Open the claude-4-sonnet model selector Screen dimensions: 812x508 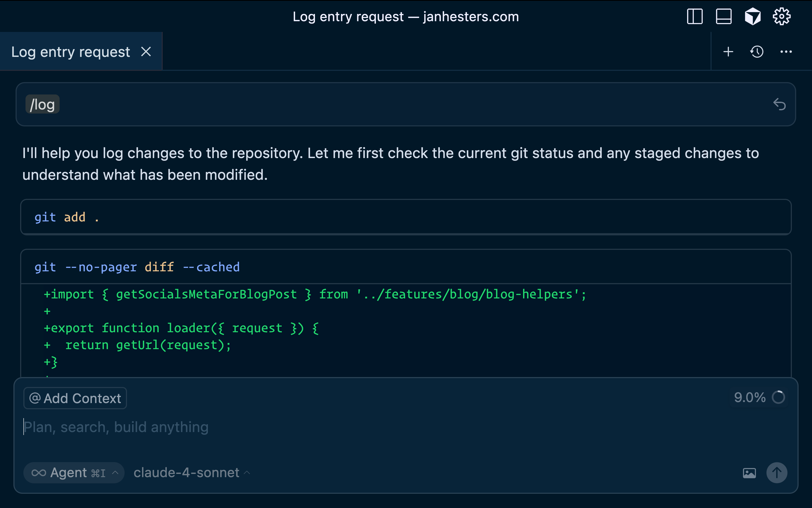191,473
